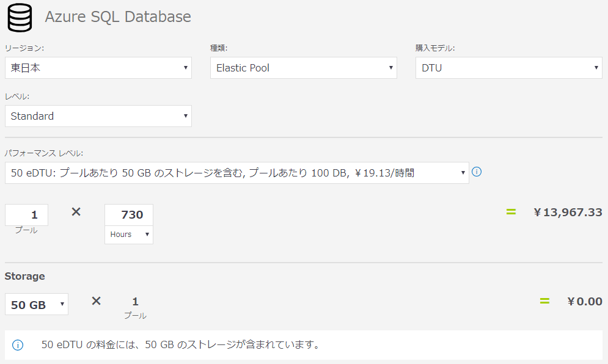Click the ¥13,967.33 total price

coord(568,213)
